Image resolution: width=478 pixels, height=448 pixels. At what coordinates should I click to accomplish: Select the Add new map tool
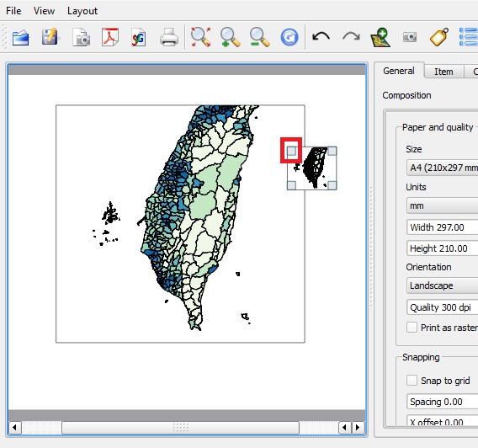(380, 37)
